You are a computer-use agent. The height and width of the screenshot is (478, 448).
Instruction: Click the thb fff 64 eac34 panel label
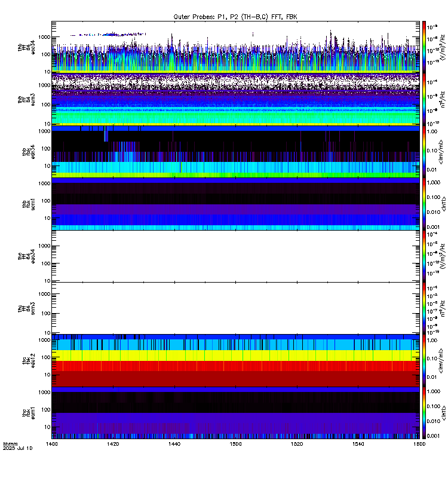(x=26, y=48)
